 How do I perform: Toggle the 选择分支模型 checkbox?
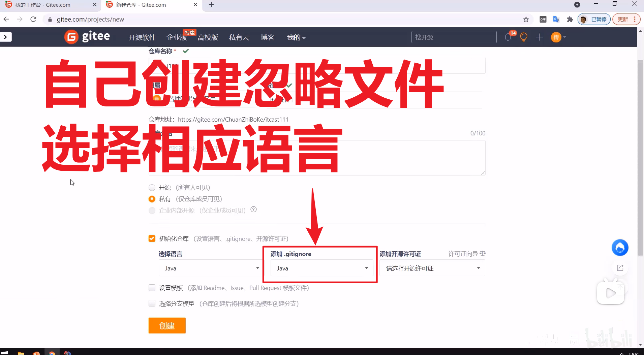click(x=152, y=303)
